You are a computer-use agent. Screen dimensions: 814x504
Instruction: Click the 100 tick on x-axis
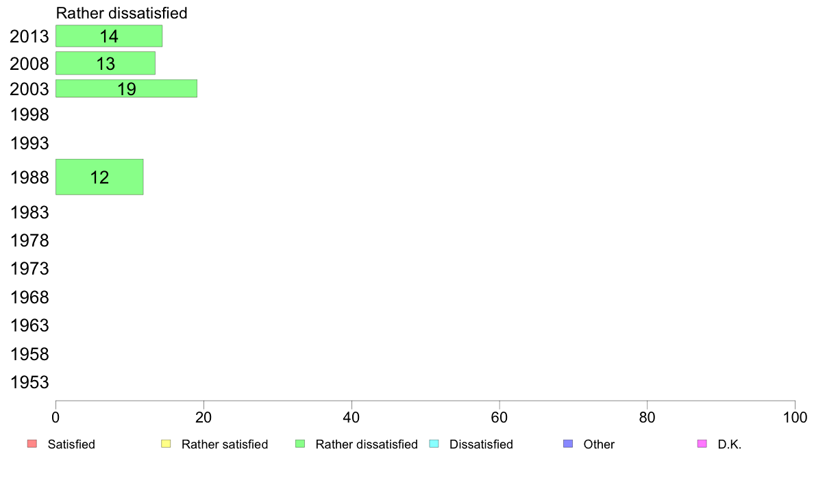pos(795,417)
